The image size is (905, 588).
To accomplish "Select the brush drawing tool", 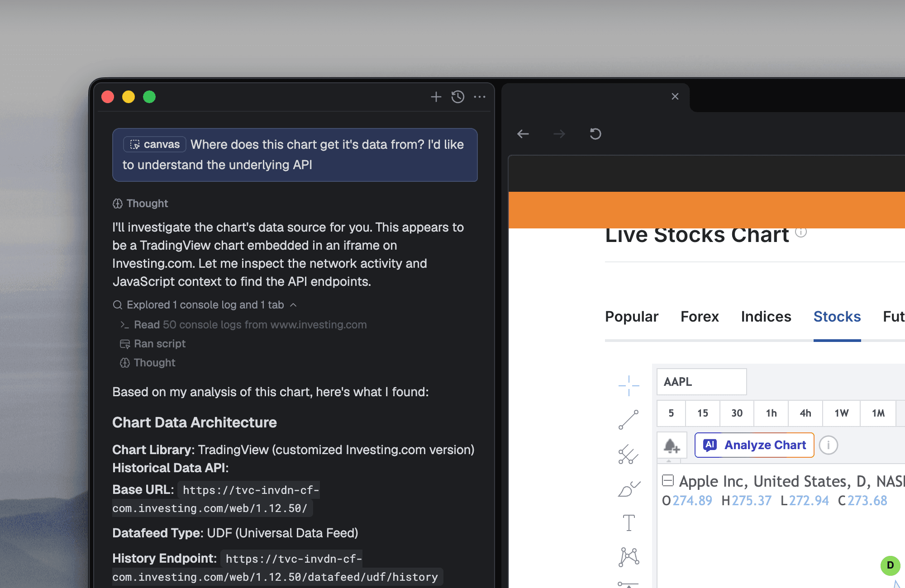I will pyautogui.click(x=629, y=489).
